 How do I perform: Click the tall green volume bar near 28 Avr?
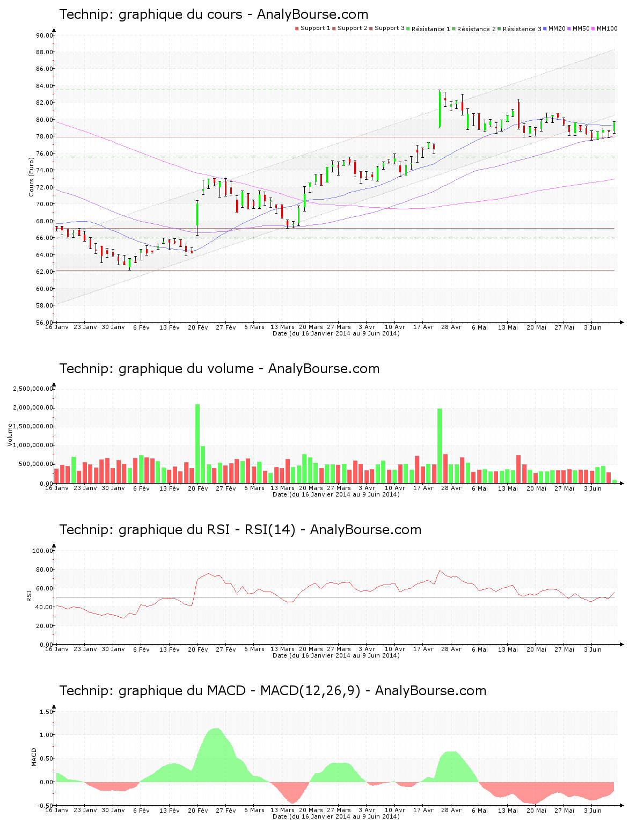(x=440, y=446)
